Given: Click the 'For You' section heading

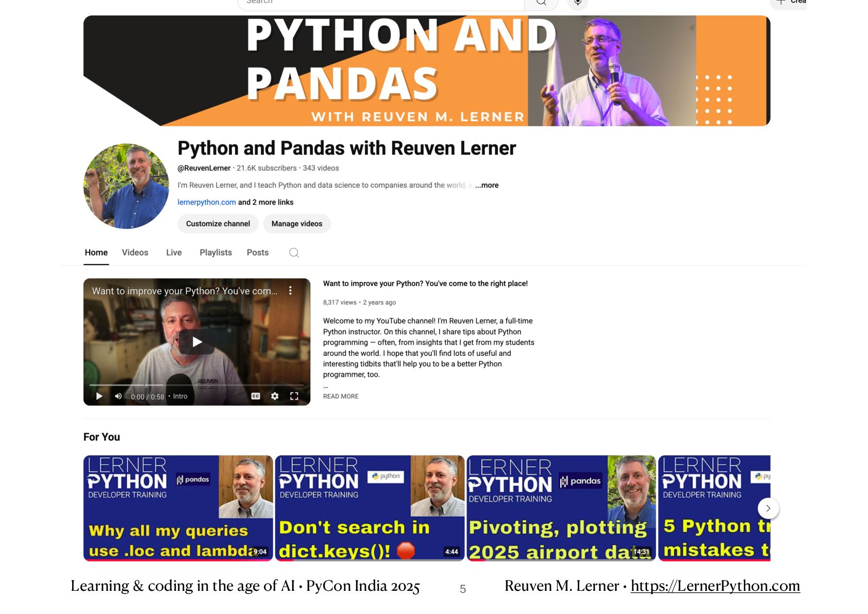Looking at the screenshot, I should point(102,437).
